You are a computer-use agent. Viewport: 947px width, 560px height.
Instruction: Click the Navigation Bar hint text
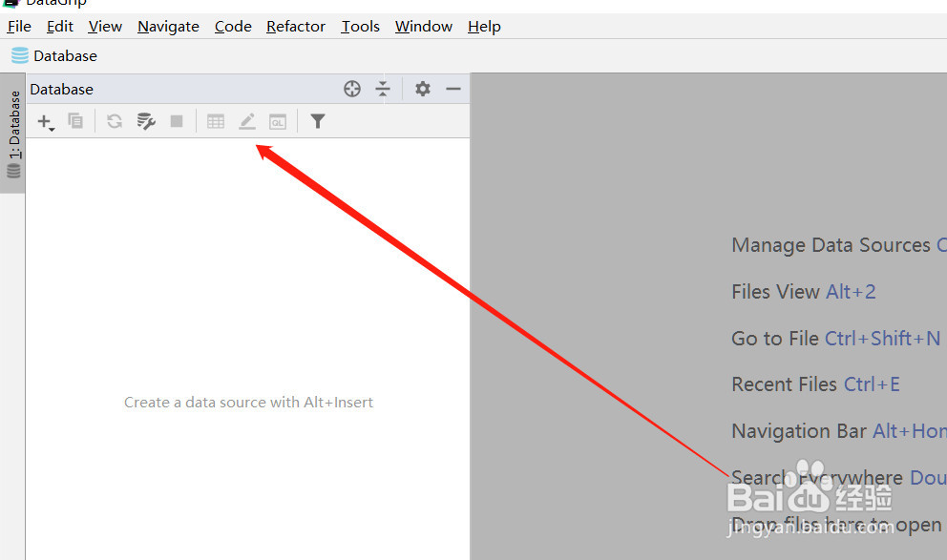tap(799, 431)
